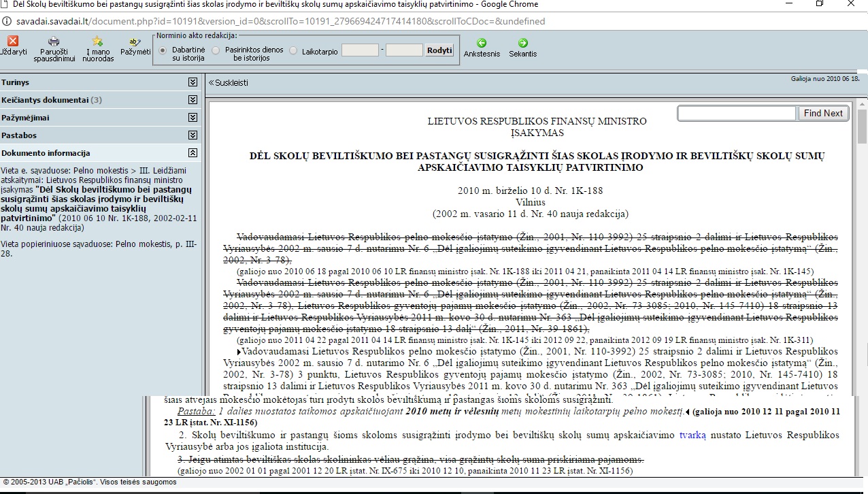This screenshot has width=868, height=494.
Task: Expand the Pažymėjimai section
Action: 193,118
